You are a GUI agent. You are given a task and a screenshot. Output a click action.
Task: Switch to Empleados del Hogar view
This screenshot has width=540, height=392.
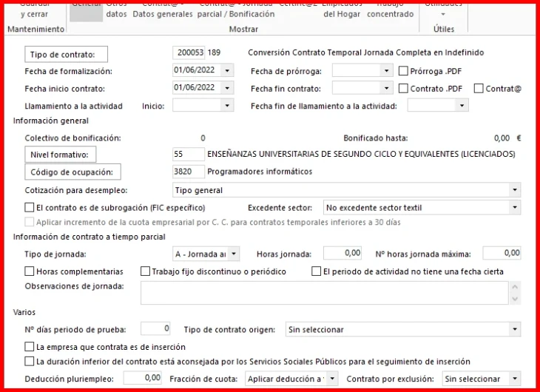pos(342,11)
